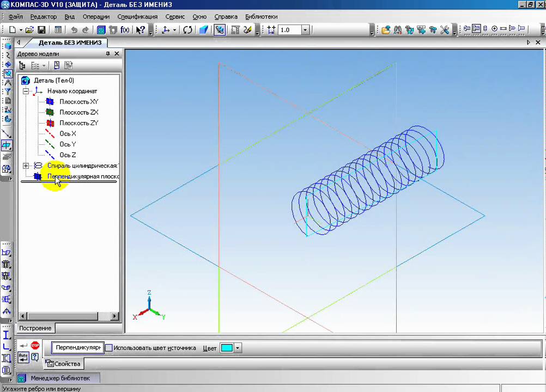Select the part editing cube icon in left toolbar

8,46
